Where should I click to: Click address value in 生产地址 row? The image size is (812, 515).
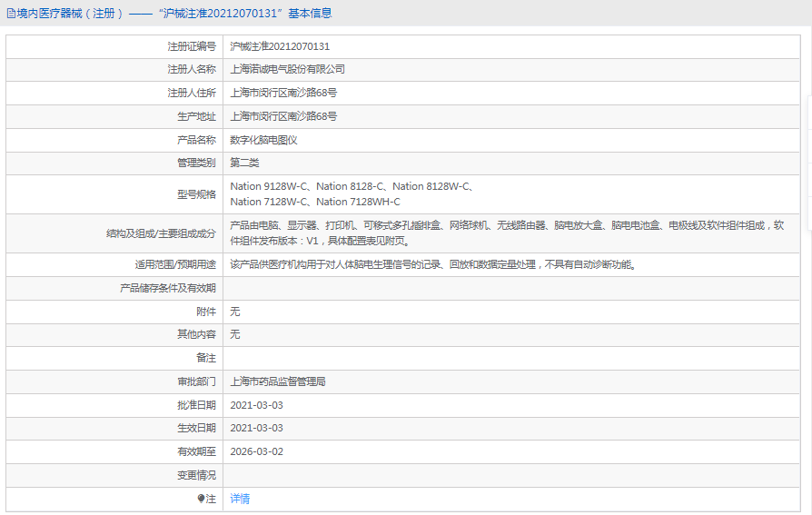(x=283, y=116)
